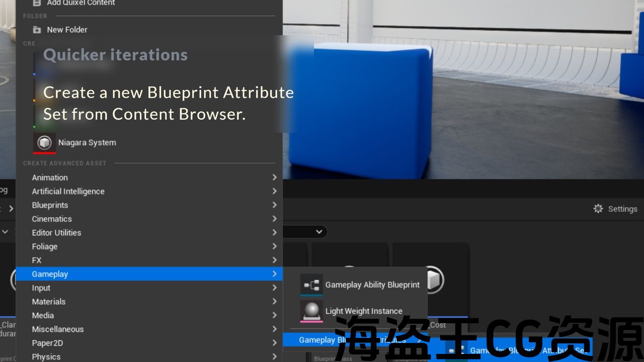The width and height of the screenshot is (644, 362).
Task: Click the Settings gear icon
Action: coord(598,209)
